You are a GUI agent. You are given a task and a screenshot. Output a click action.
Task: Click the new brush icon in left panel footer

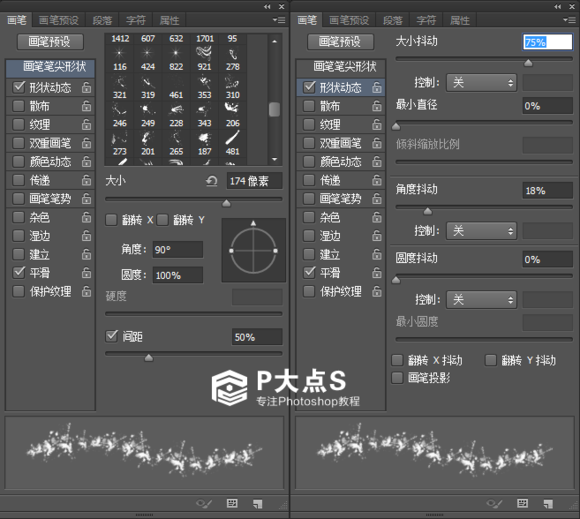257,503
